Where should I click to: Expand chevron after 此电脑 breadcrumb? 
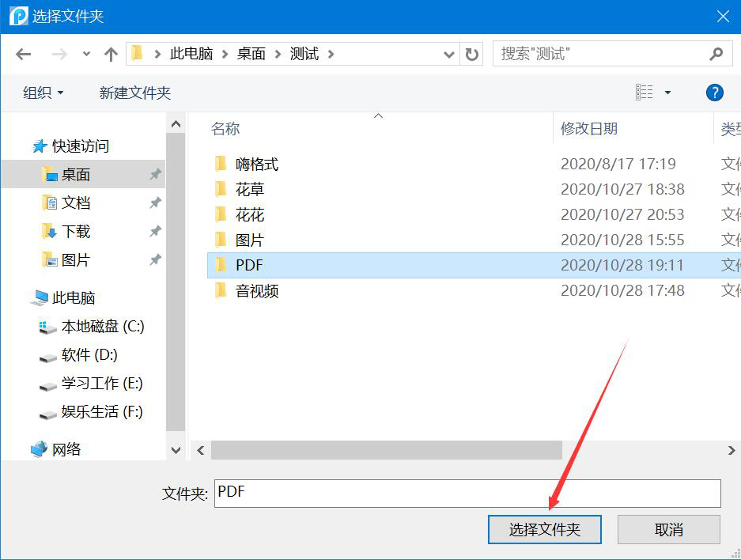pyautogui.click(x=225, y=55)
